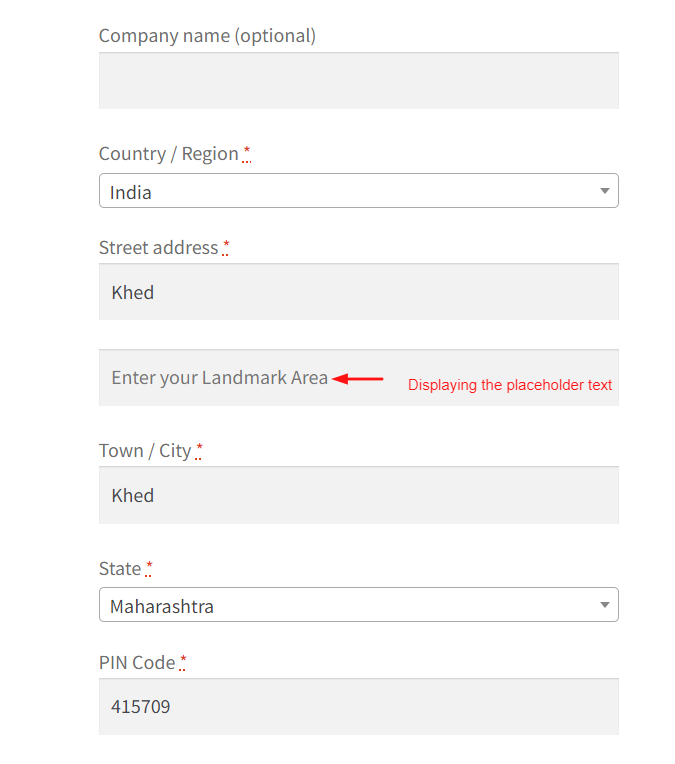This screenshot has height=764, width=675.
Task: Click the Country / Region label
Action: click(x=169, y=154)
